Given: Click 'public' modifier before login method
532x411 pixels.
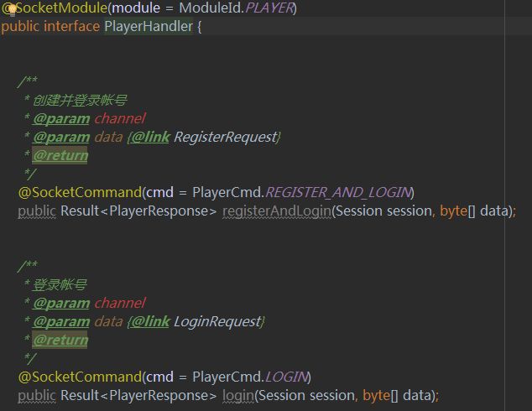Looking at the screenshot, I should pos(37,396).
